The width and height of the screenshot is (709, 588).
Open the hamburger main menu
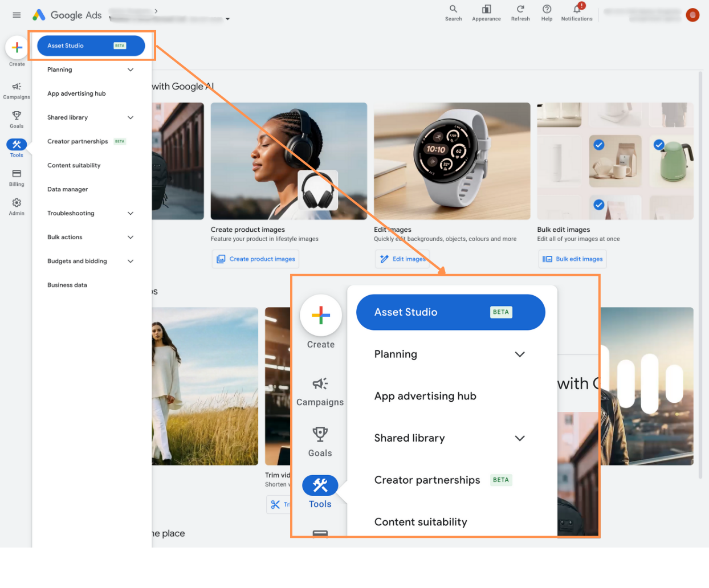pos(17,15)
